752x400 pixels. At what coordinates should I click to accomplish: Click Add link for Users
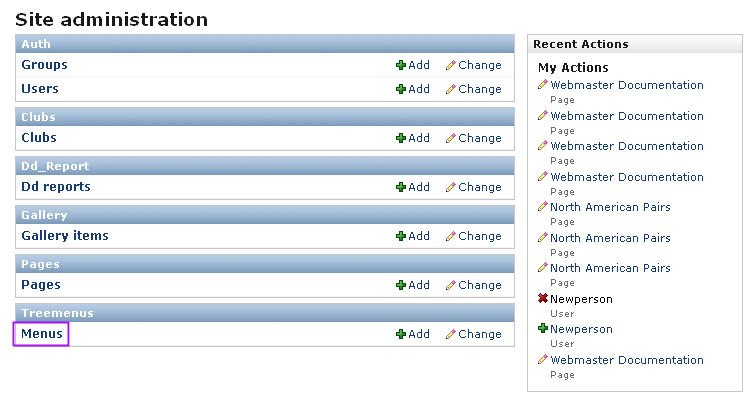418,89
